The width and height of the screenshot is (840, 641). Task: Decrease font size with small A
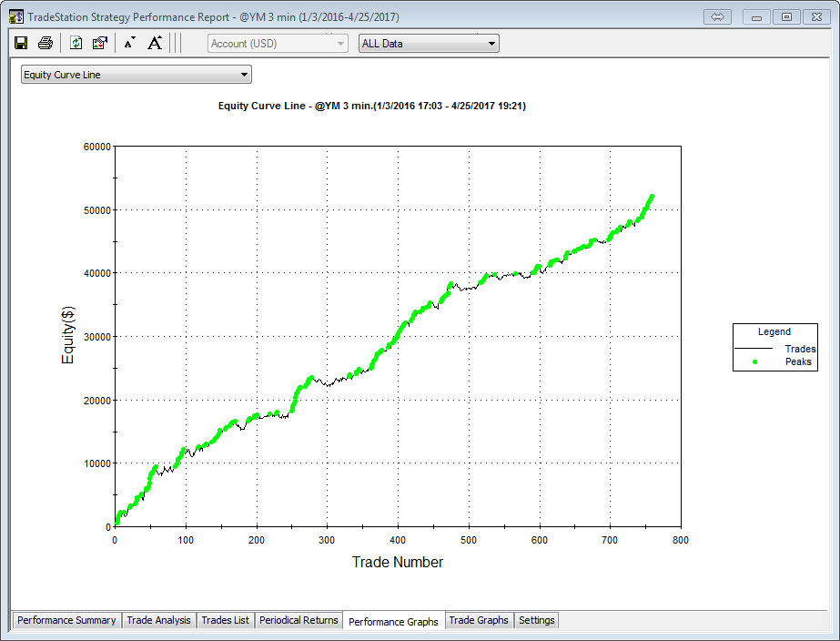coord(129,43)
